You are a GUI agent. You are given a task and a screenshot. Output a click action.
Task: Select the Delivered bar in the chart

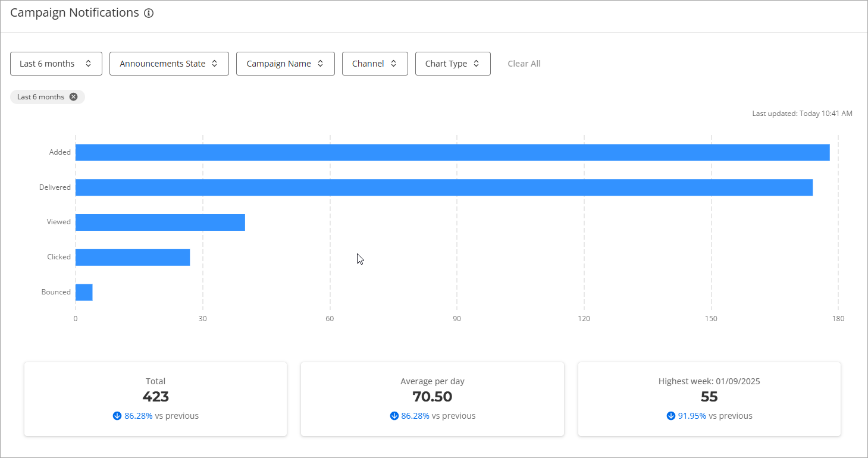click(x=444, y=187)
